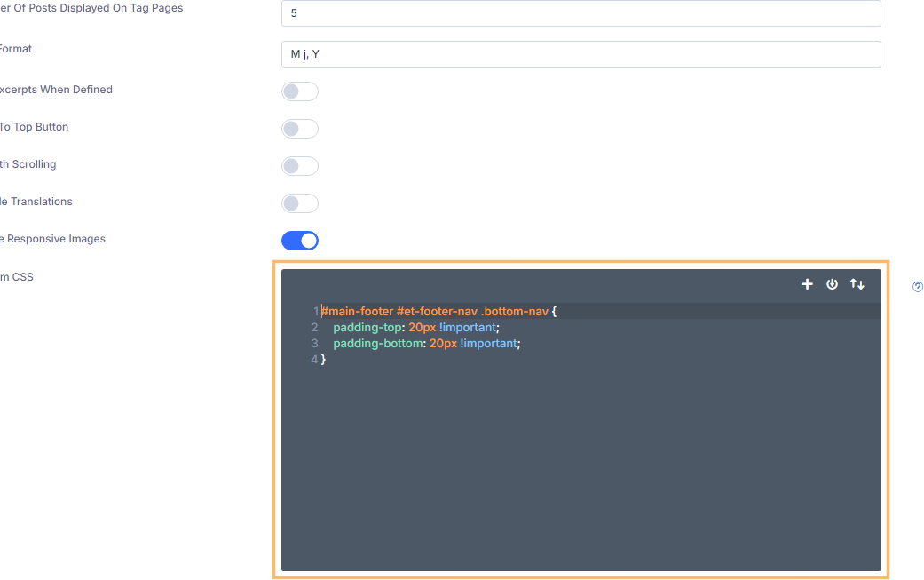924x580 pixels.
Task: Turn on the Scrolling toggle
Action: pos(300,165)
